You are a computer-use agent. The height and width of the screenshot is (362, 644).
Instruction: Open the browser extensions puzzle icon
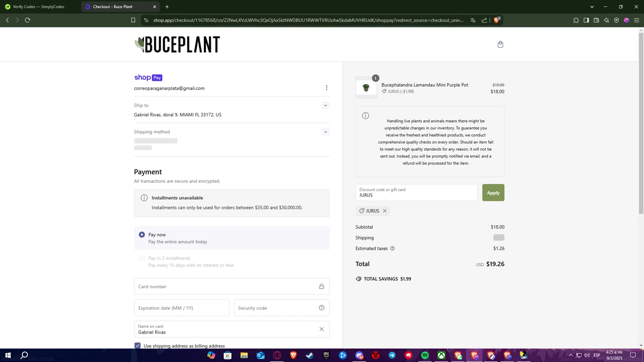(576, 20)
